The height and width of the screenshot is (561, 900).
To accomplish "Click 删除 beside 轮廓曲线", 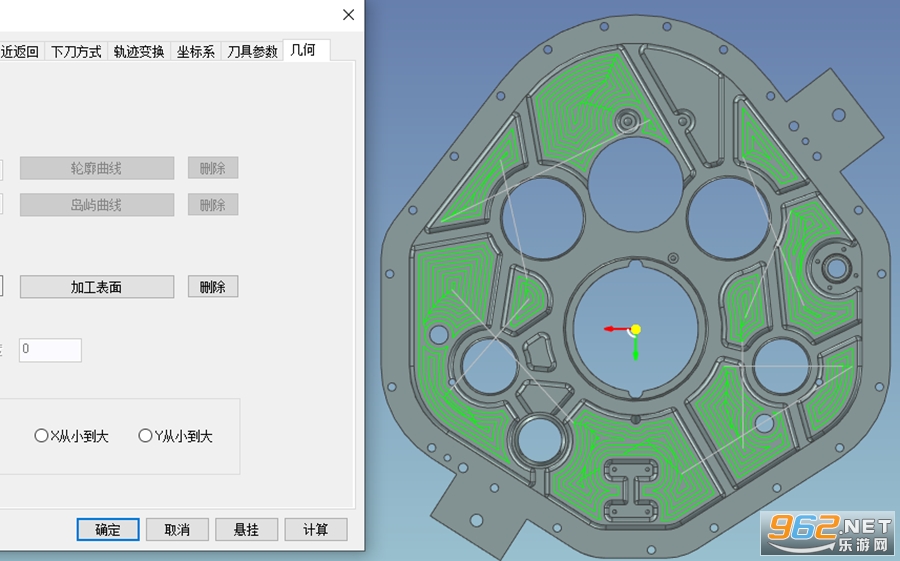I will coord(213,168).
